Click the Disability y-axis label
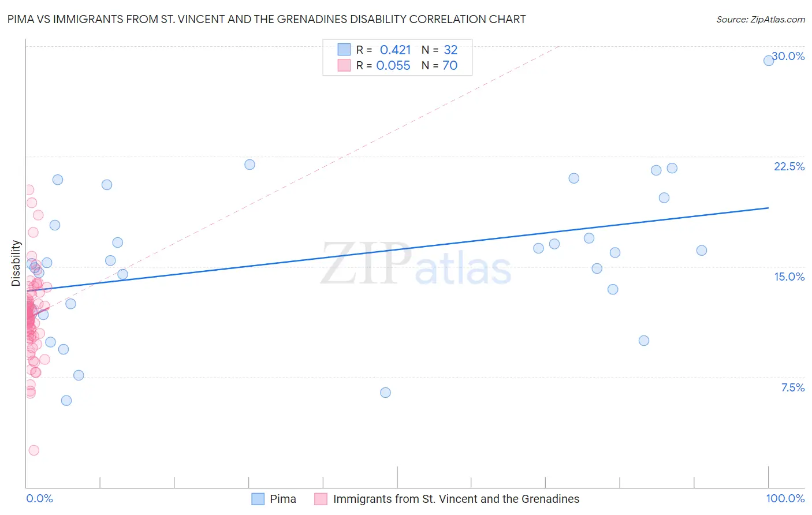Screen dimensions: 812x515 pos(16,263)
